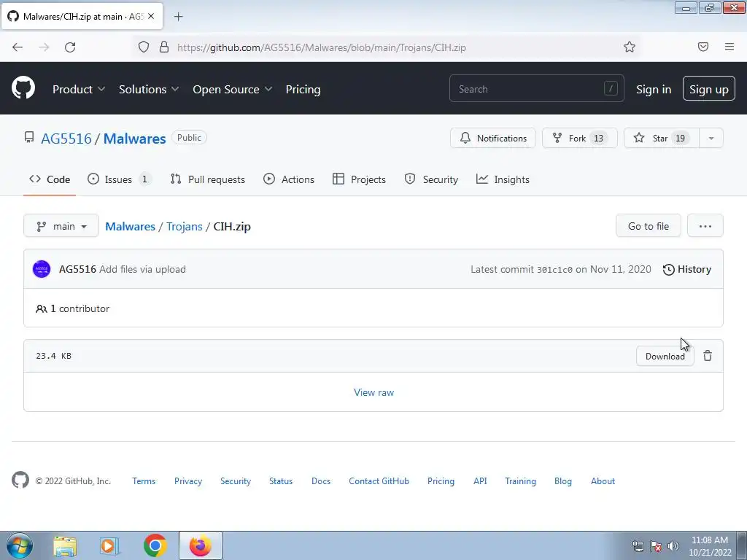
Task: Open the Insights tab
Action: (503, 179)
